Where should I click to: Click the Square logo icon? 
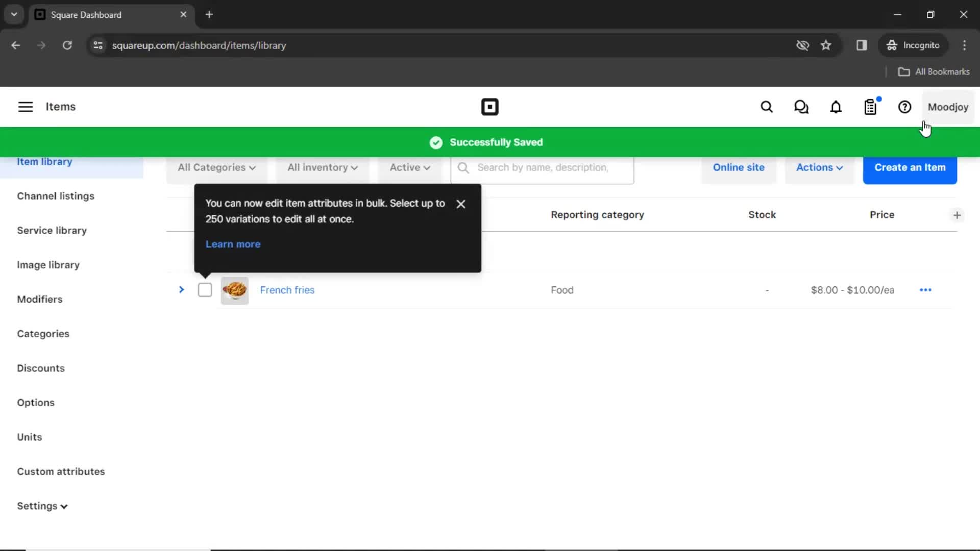click(x=490, y=107)
